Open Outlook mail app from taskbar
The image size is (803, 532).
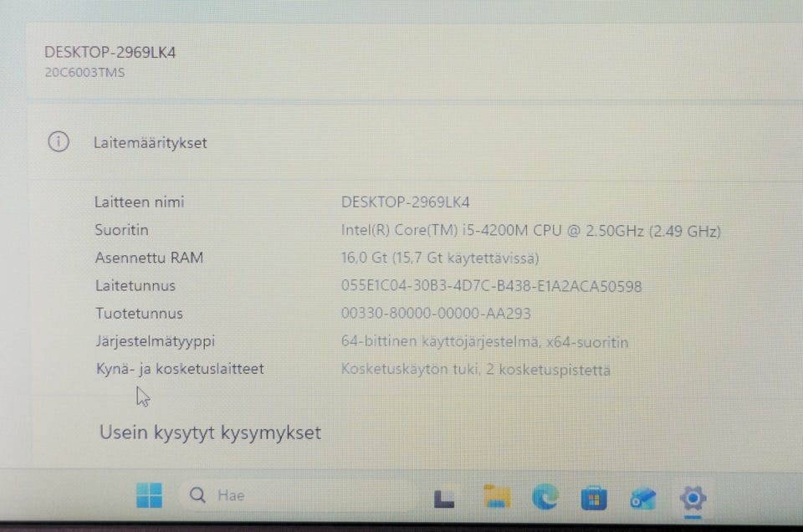coord(642,499)
